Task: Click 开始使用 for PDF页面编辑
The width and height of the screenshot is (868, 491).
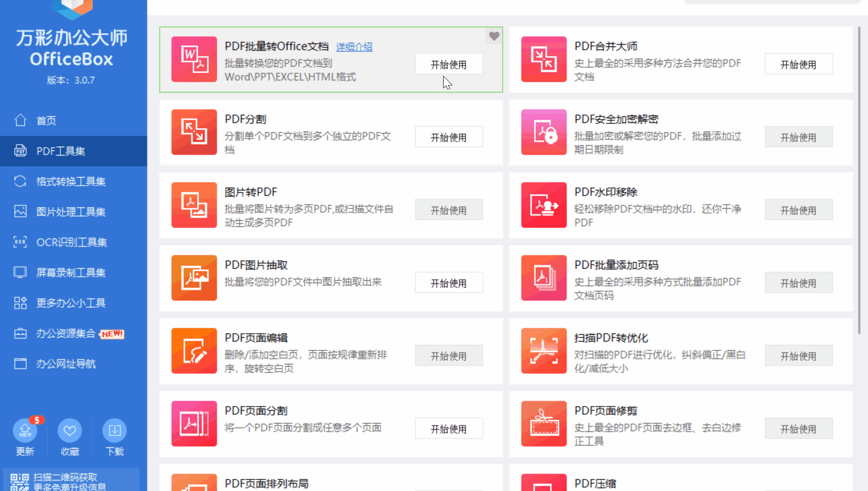Action: pos(449,356)
